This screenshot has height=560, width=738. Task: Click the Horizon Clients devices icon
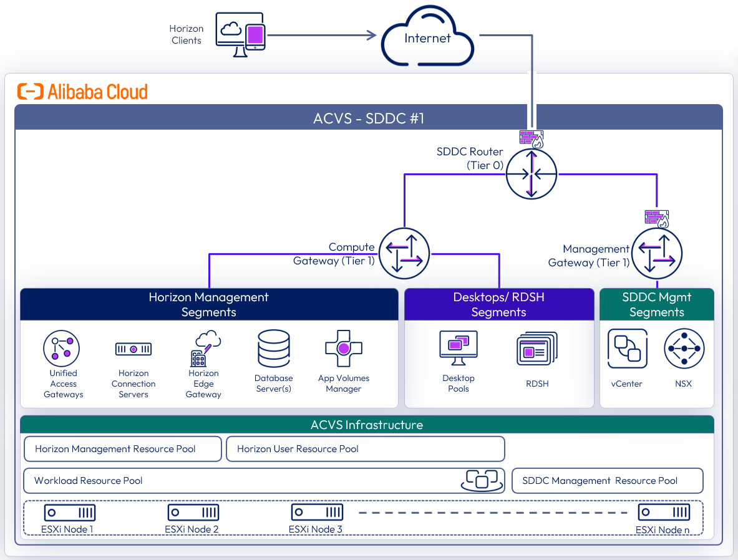click(x=240, y=36)
